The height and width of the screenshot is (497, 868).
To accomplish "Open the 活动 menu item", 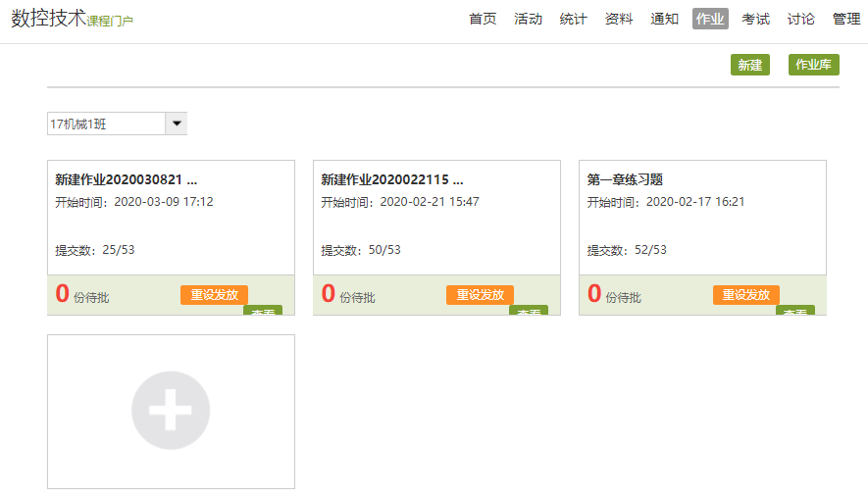I will point(528,19).
